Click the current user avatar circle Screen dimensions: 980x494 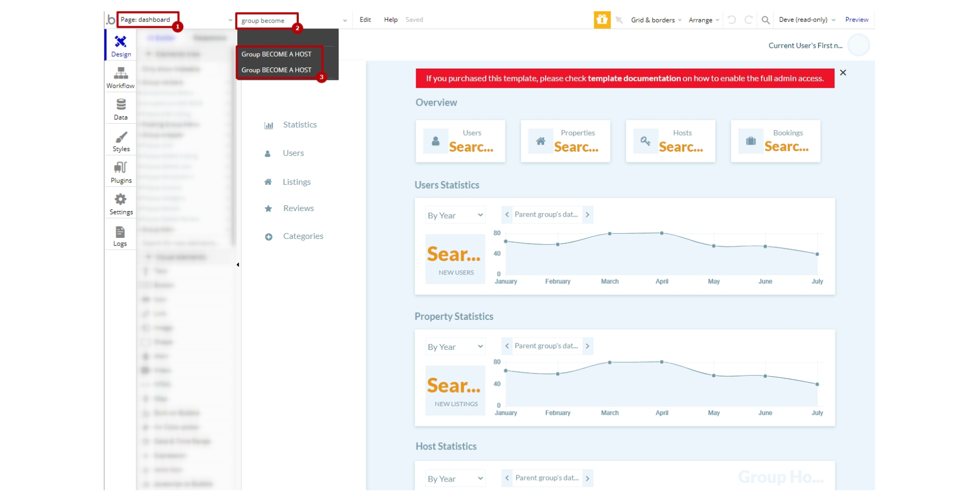(858, 45)
